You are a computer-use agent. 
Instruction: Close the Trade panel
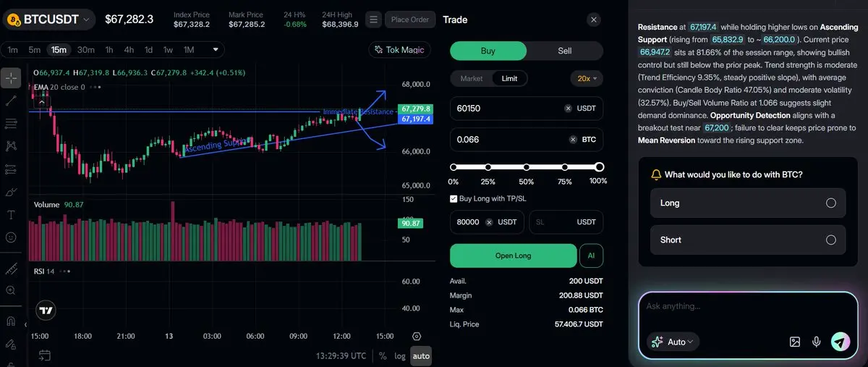point(593,20)
